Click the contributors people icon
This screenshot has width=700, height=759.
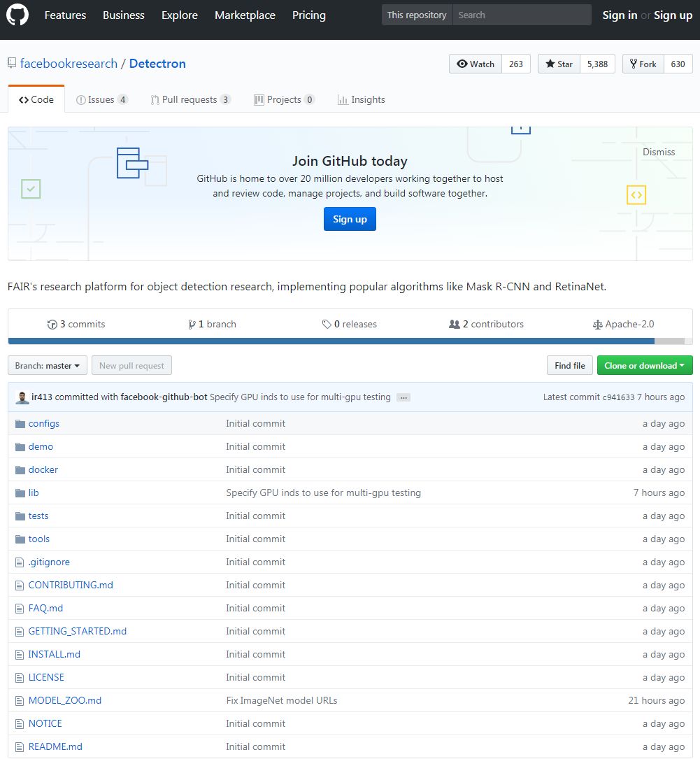[455, 325]
